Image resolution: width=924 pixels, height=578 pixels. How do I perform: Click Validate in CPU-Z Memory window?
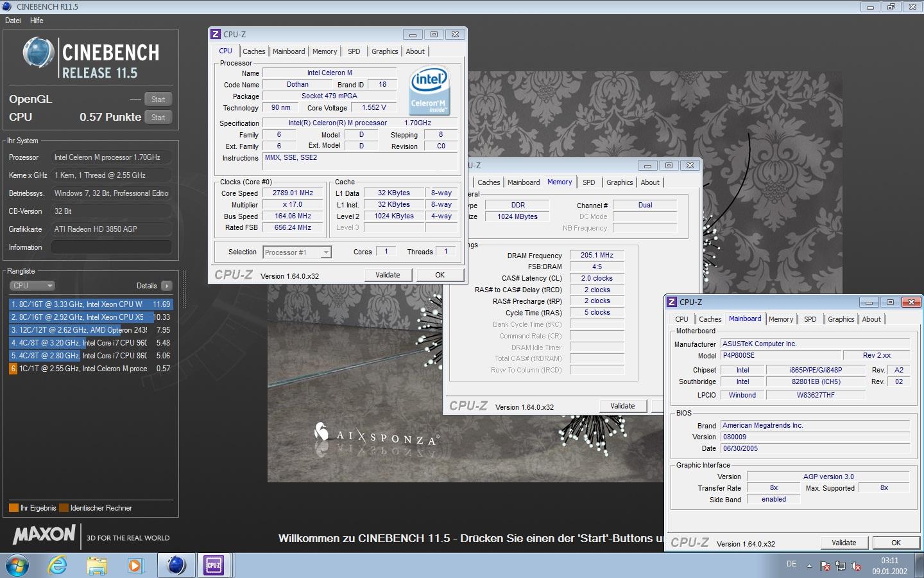point(622,406)
